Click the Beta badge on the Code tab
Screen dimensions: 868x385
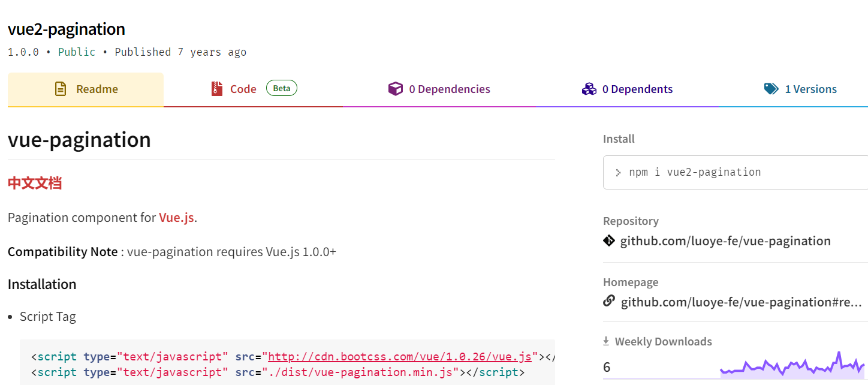click(281, 88)
